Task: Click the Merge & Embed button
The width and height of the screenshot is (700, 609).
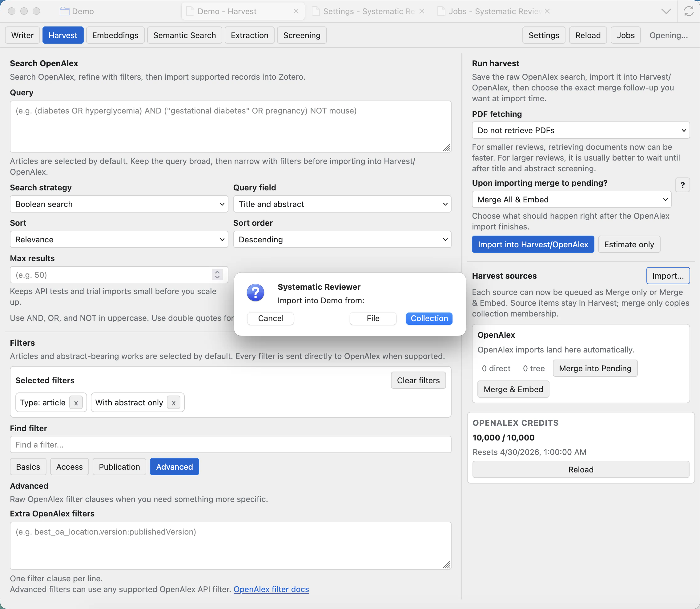Action: tap(513, 389)
